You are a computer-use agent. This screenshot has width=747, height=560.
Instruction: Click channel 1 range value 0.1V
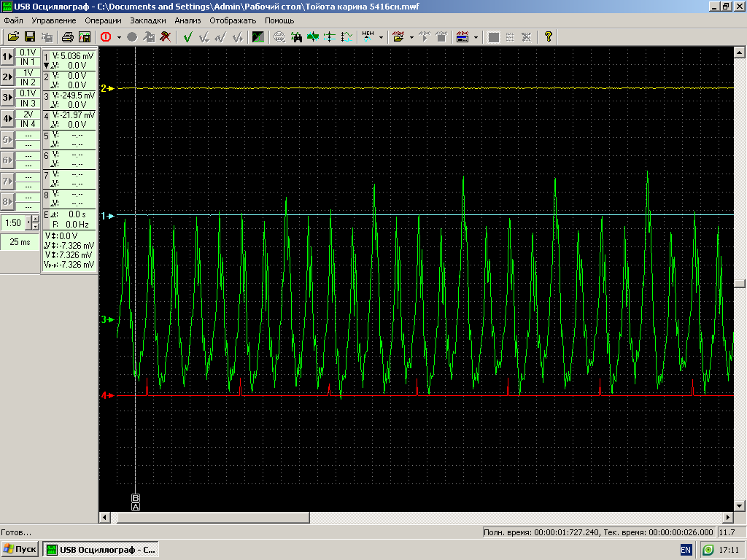coord(28,52)
